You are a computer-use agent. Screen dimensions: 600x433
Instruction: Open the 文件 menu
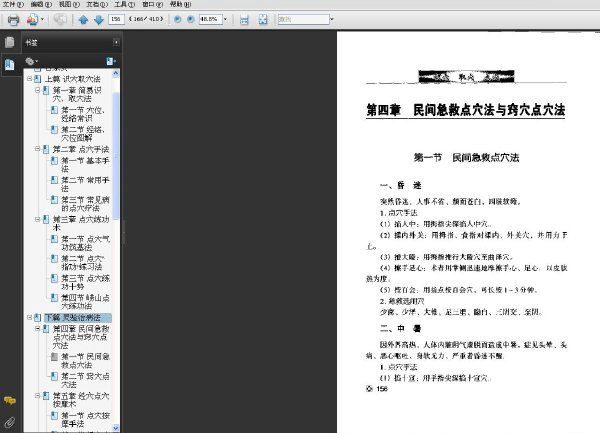pos(9,4)
